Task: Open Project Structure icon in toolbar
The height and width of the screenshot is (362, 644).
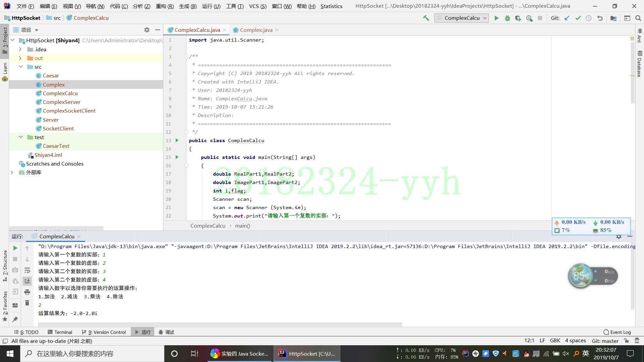Action: click(613, 18)
